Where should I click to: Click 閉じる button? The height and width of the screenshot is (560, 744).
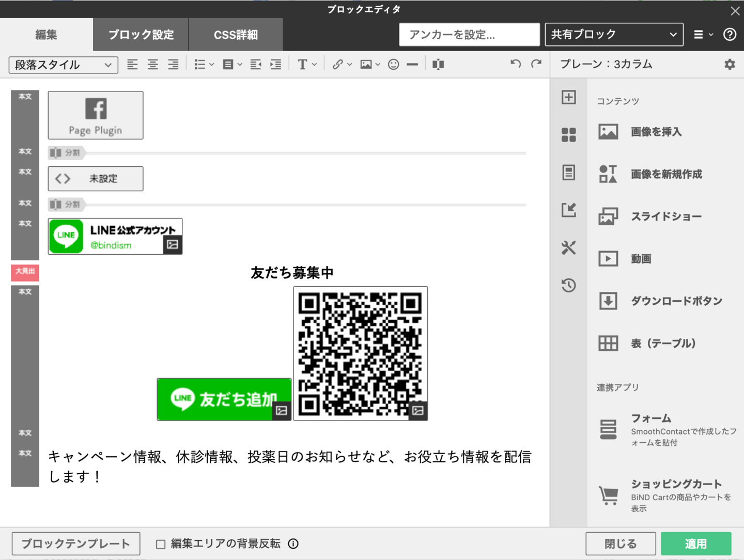coord(621,543)
